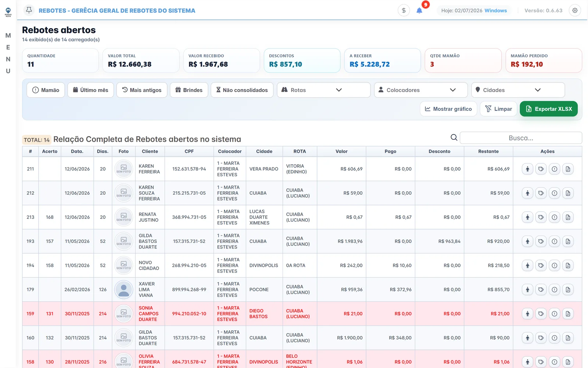Open tags icon for row 211 Karen Ferreira
This screenshot has width=588, height=368.
pyautogui.click(x=541, y=169)
